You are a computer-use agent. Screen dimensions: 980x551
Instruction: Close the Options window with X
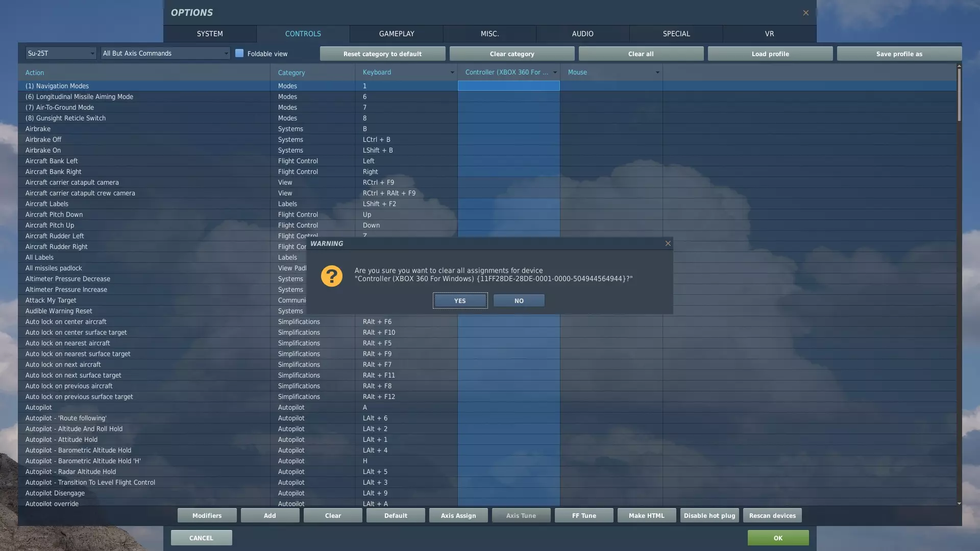click(x=805, y=13)
